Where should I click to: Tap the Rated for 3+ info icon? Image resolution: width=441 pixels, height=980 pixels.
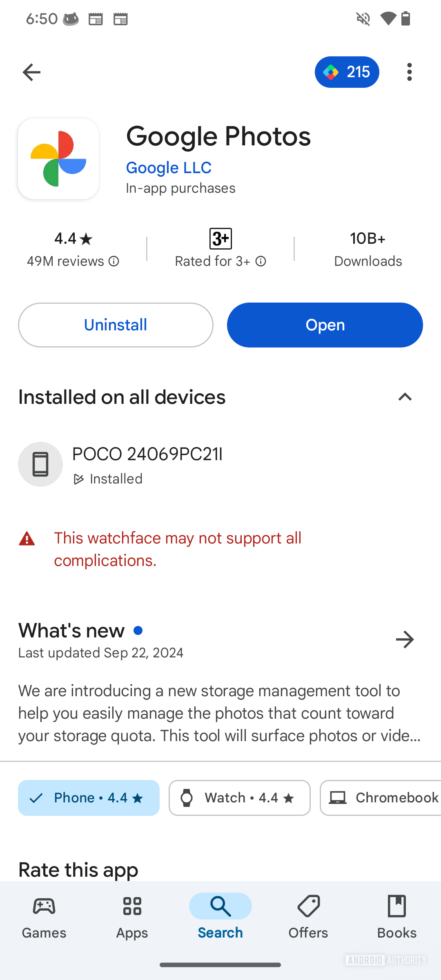click(x=261, y=261)
